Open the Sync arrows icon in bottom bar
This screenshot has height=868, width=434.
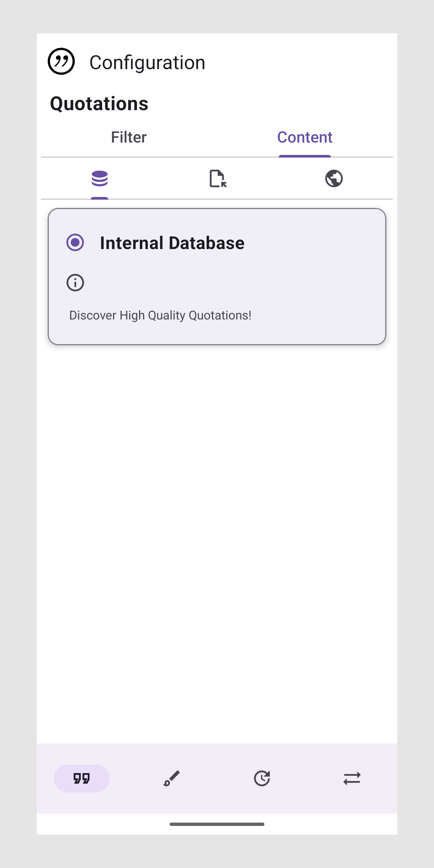click(352, 779)
